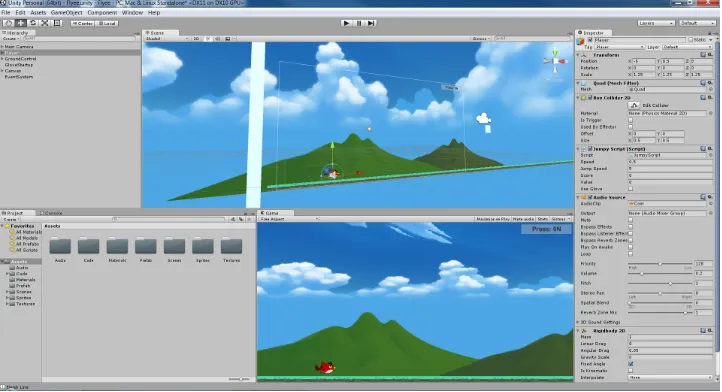Screen dimensions: 722x392
Task: Enable the Loop checkbox
Action: pos(630,254)
